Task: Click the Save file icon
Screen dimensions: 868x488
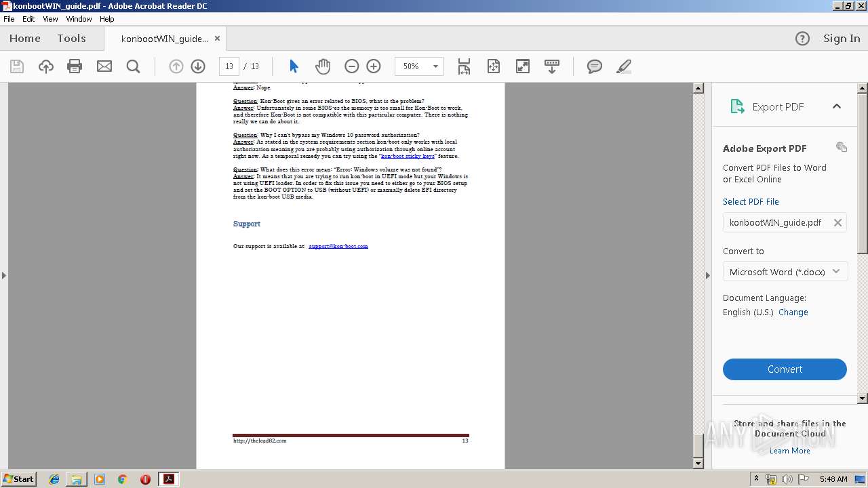Action: point(17,66)
